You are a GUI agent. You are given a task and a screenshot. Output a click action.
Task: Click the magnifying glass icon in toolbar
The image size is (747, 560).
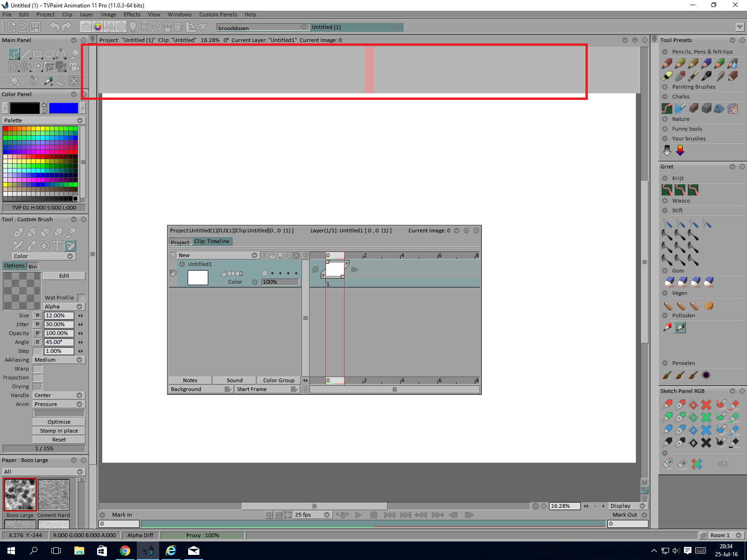[156, 27]
